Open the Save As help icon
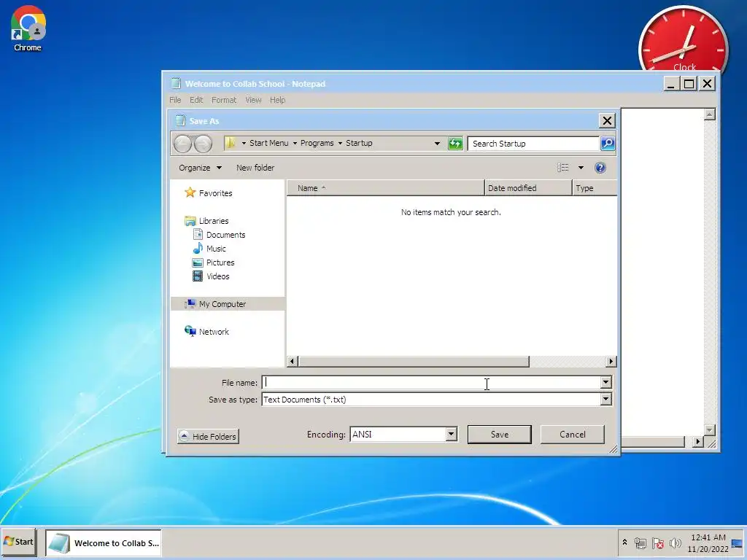 600,168
